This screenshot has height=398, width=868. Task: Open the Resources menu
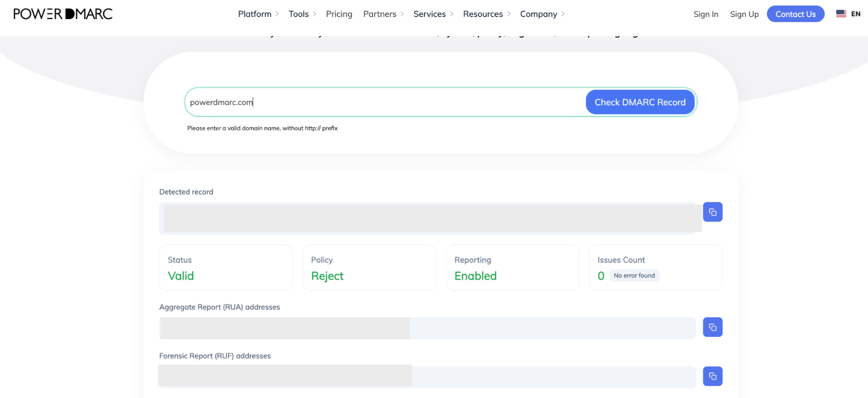tap(483, 14)
